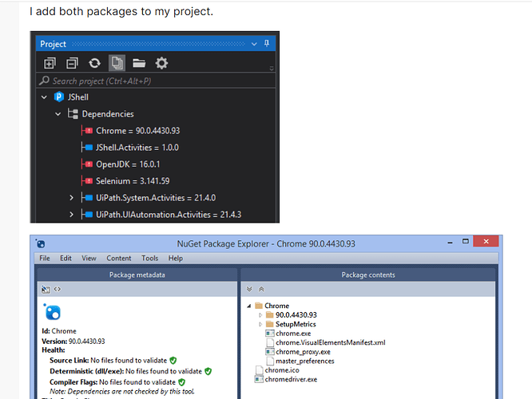The width and height of the screenshot is (532, 399).
Task: Click blue package icon beside JShell.Activities
Action: point(89,148)
